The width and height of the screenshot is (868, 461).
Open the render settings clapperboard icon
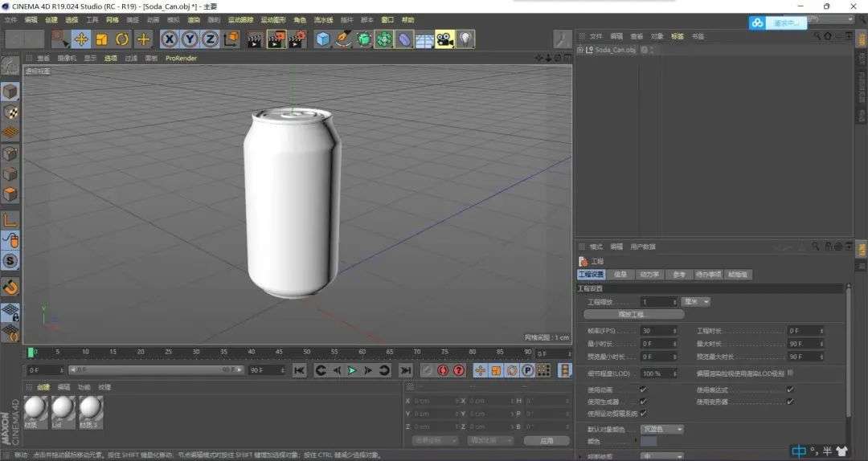(297, 39)
